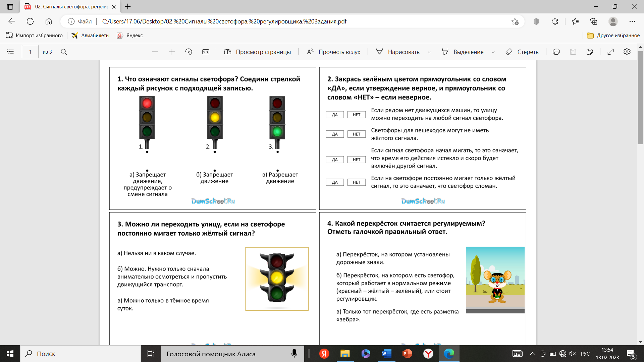Show the PDF table of contents
Viewport: 644px width, 362px height.
(x=10, y=52)
